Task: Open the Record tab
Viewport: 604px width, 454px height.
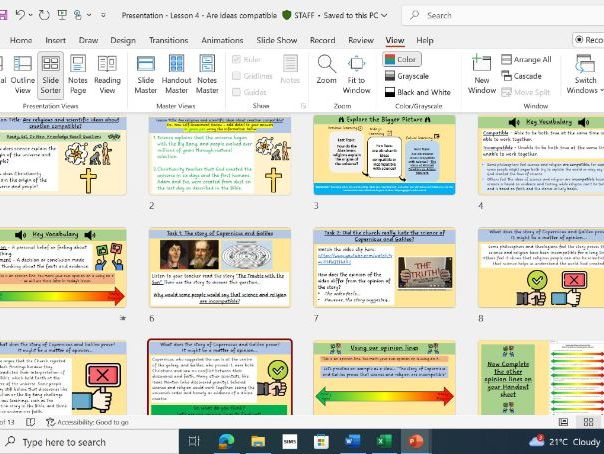Action: (322, 40)
